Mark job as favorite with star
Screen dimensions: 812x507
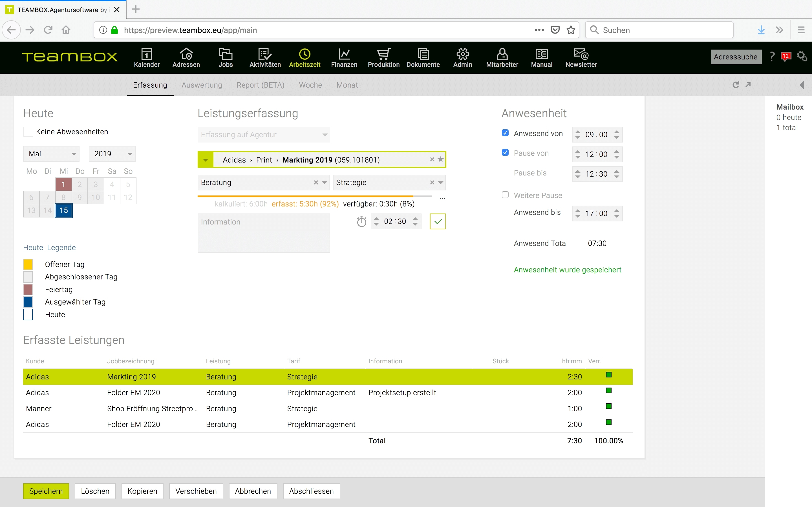(x=441, y=160)
